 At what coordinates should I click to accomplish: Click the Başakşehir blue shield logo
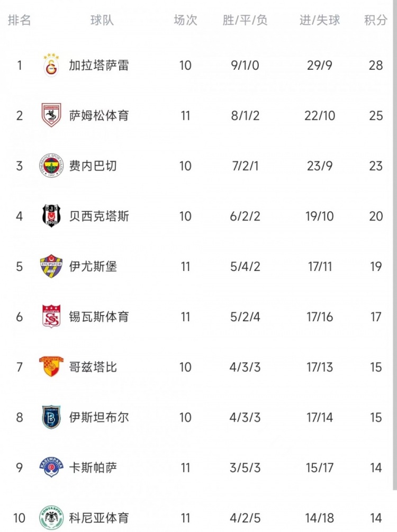tap(51, 417)
